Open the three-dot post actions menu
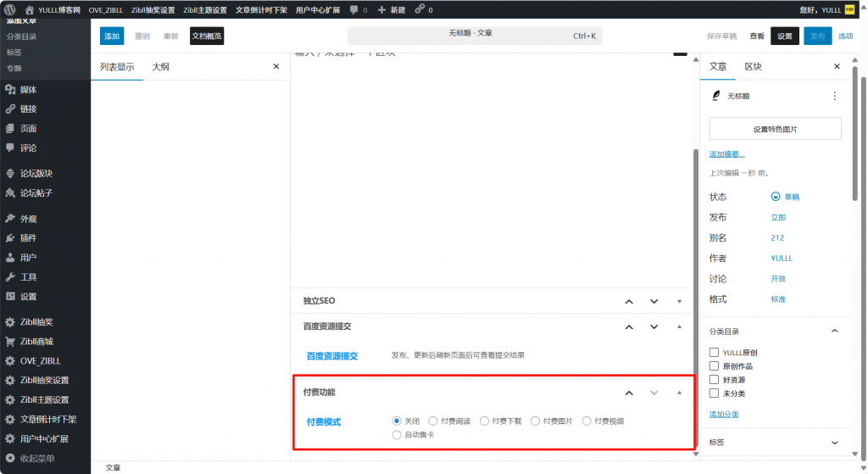The width and height of the screenshot is (868, 474). tap(834, 96)
